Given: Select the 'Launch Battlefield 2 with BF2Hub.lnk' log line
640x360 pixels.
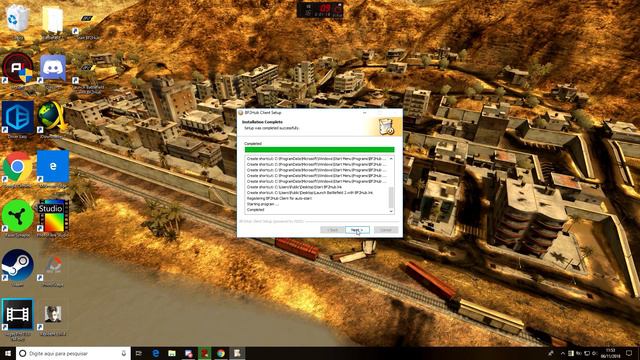Looking at the screenshot, I should click(x=310, y=193).
